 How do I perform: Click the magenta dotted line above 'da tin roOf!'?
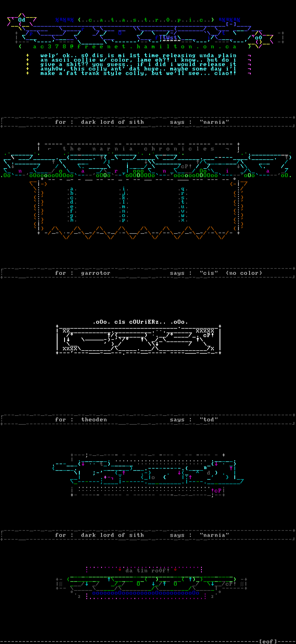[144, 567]
